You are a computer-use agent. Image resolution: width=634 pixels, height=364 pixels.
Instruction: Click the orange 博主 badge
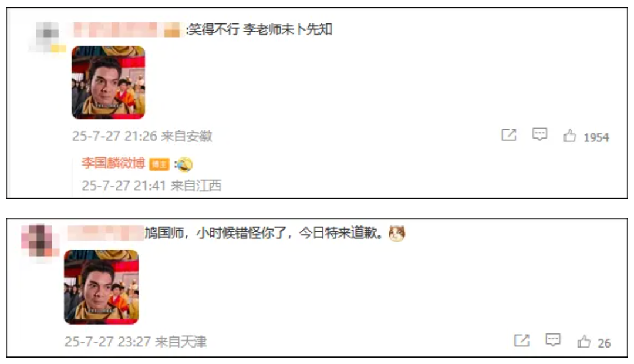159,164
